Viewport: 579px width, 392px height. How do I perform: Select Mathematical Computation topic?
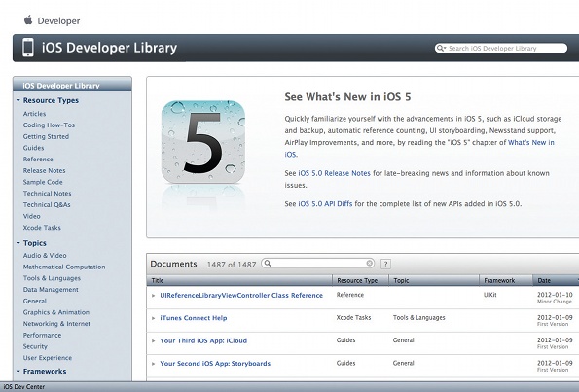64,267
